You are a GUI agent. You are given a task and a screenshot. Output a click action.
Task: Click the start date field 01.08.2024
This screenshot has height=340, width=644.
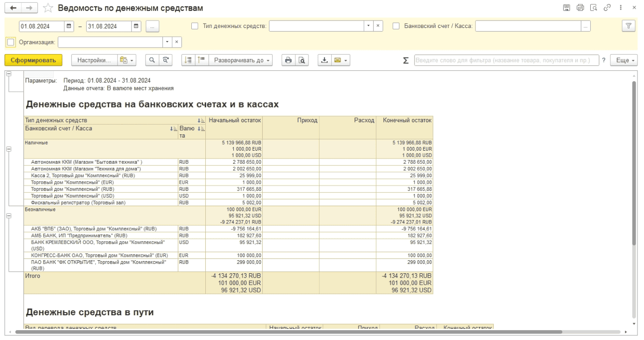point(42,26)
